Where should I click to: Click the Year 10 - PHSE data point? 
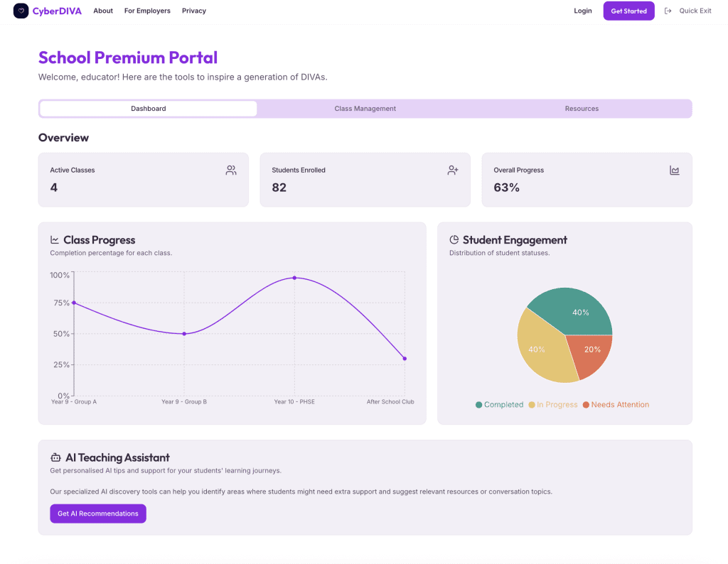tap(294, 278)
